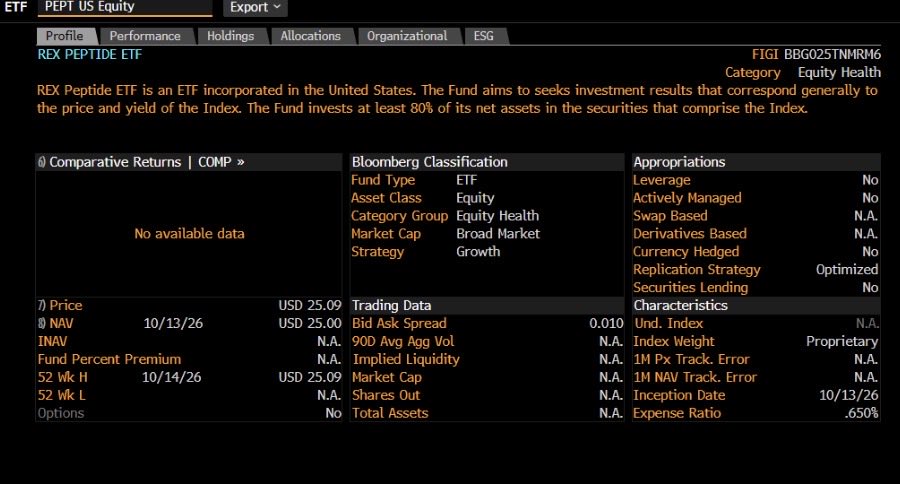The height and width of the screenshot is (484, 900).
Task: Select the Trading Data header
Action: 391,305
